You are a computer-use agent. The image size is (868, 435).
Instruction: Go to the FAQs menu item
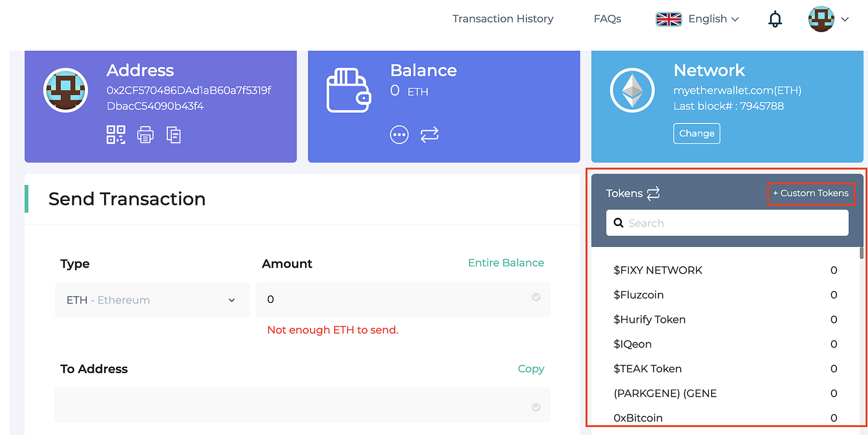pyautogui.click(x=608, y=19)
